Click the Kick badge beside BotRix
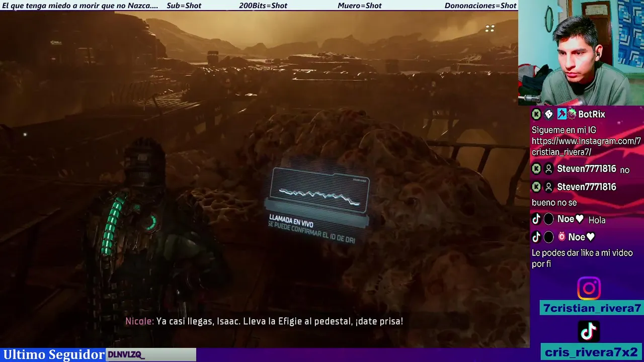 pyautogui.click(x=536, y=114)
